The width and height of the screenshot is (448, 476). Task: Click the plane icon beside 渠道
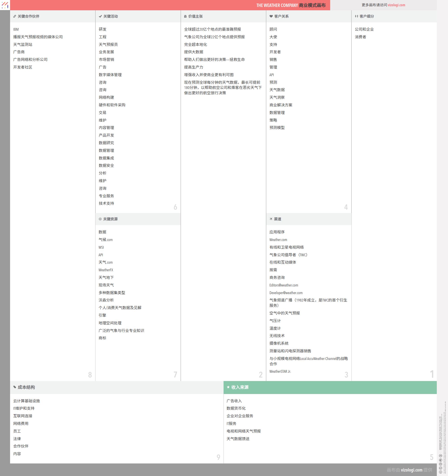tap(271, 219)
